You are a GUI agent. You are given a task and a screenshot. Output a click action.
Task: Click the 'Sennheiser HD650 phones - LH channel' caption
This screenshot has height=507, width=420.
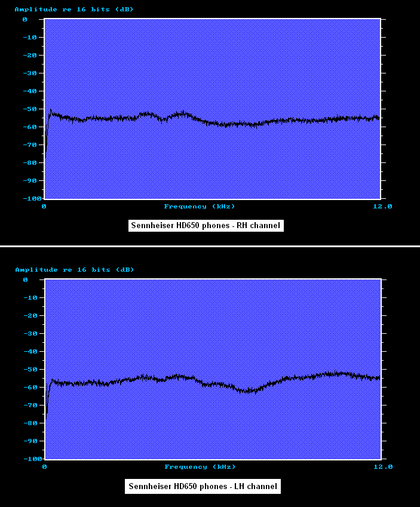(203, 486)
